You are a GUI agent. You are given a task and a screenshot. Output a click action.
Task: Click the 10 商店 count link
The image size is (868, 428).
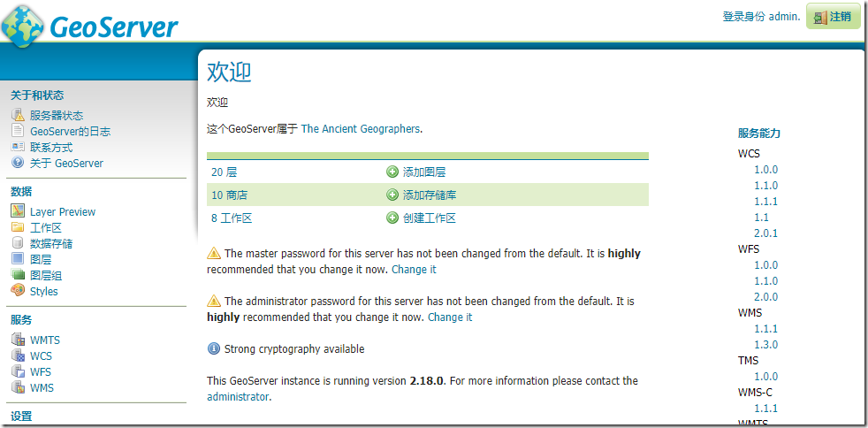(229, 195)
